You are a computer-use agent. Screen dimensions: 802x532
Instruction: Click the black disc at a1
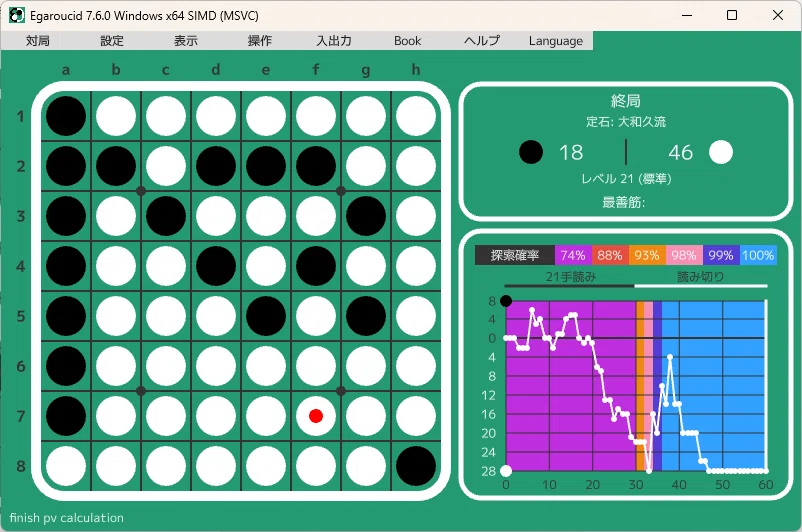66,116
